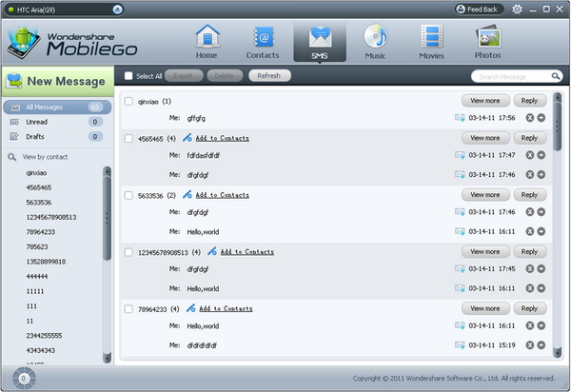571x392 pixels.
Task: Click the MobileGo Android logo icon
Action: (23, 42)
